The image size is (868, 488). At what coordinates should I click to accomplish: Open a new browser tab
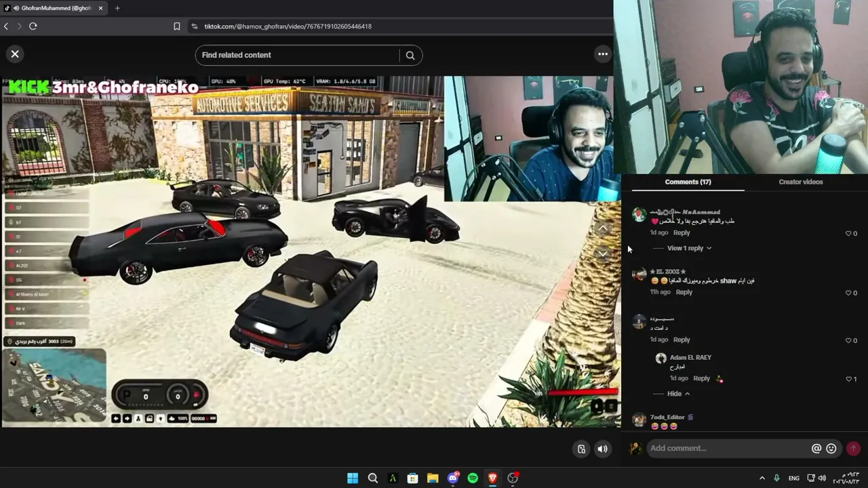coord(117,8)
